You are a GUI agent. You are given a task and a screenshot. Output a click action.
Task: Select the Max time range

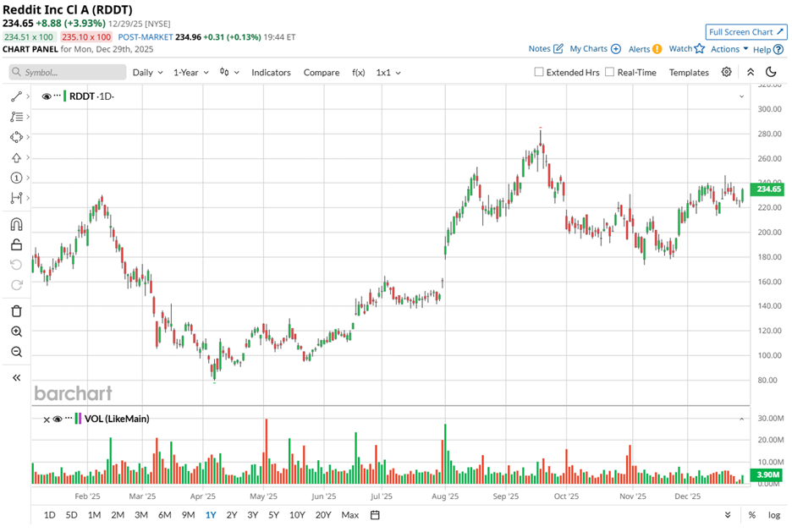click(x=350, y=515)
